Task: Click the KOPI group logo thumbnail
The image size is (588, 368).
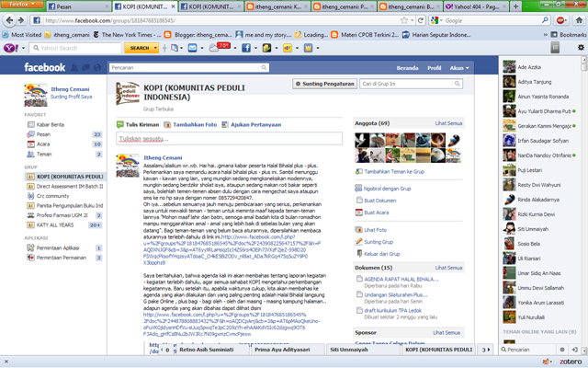Action: click(x=128, y=93)
